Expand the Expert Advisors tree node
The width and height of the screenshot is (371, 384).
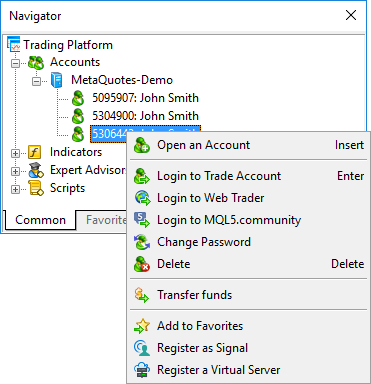click(15, 171)
